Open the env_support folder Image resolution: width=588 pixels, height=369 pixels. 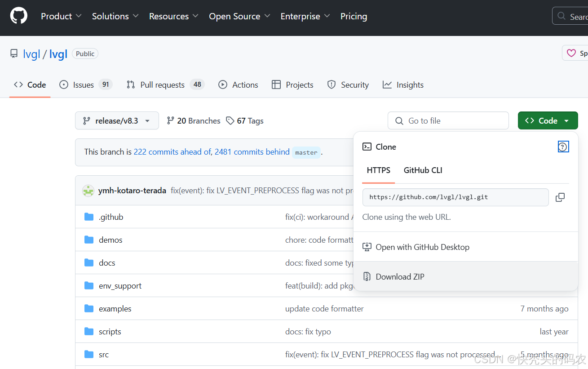[x=120, y=286]
